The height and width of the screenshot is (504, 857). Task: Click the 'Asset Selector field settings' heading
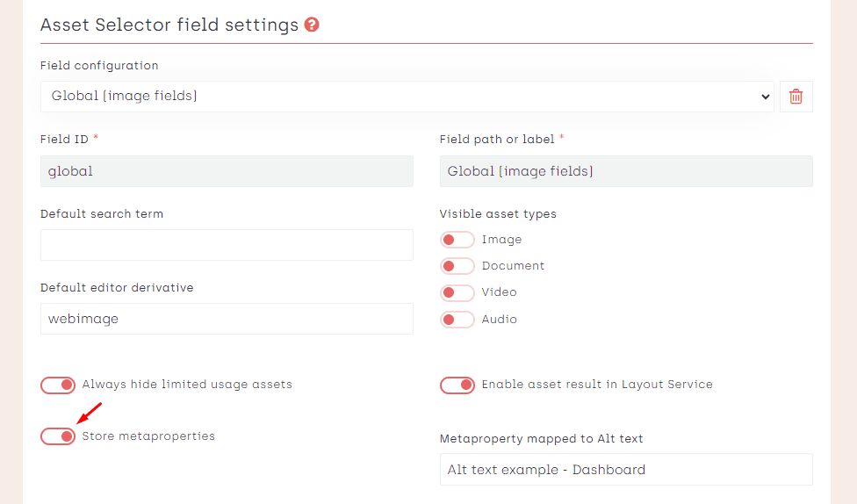coord(169,25)
